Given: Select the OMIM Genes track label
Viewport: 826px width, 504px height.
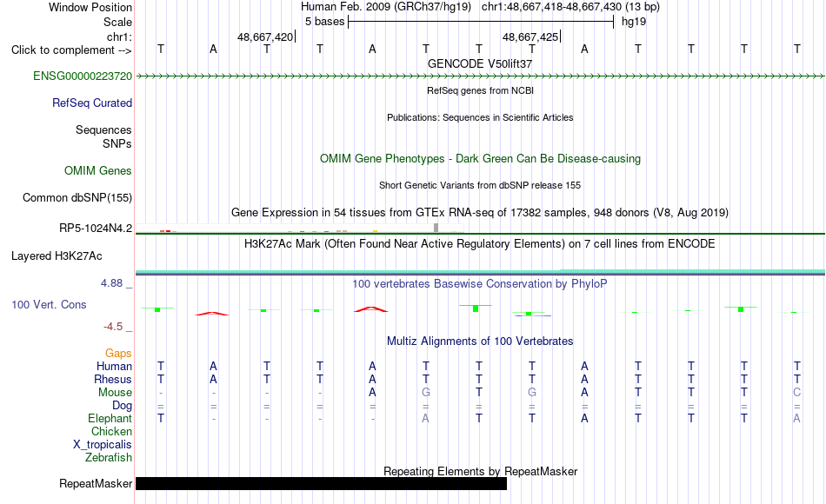Looking at the screenshot, I should click(x=98, y=170).
